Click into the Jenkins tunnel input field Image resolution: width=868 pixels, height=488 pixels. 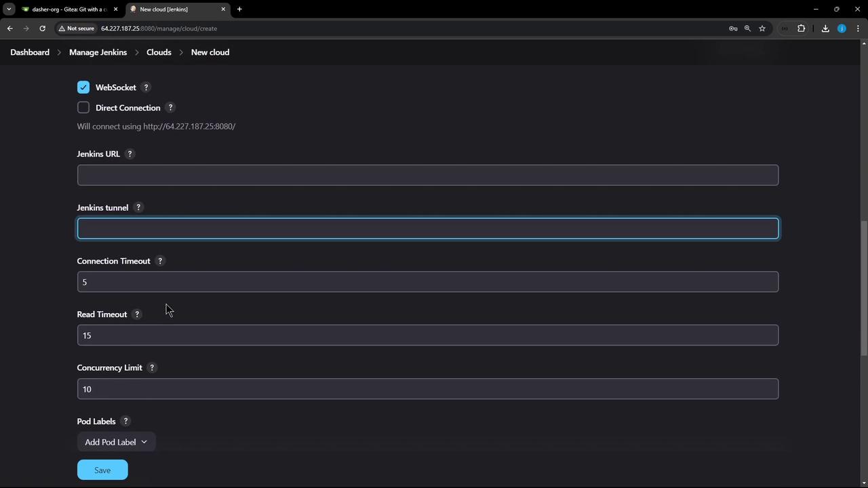428,228
